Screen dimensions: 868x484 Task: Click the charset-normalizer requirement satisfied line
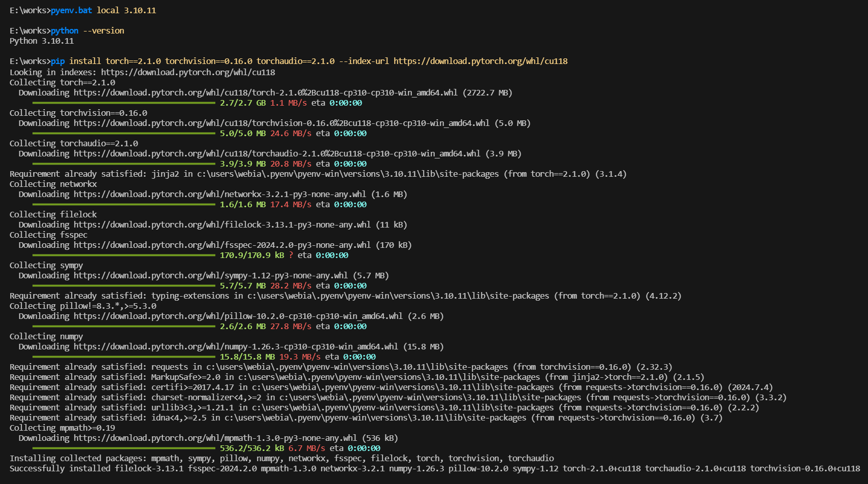point(398,397)
